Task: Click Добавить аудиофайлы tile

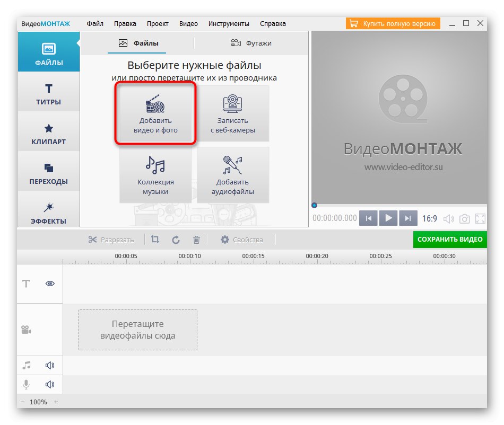Action: 233,175
